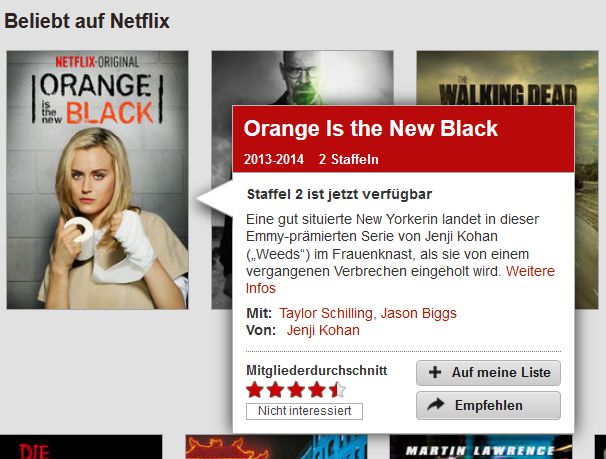The height and width of the screenshot is (459, 606).
Task: Select The Walking Dead poster thumbnail
Action: (x=507, y=77)
